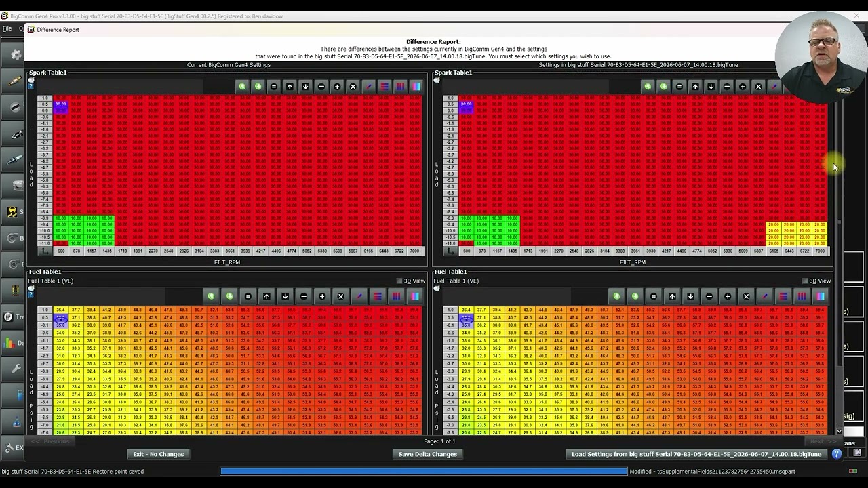Viewport: 868px width, 488px height.
Task: Click blue progress bar in status bar
Action: pos(424,471)
